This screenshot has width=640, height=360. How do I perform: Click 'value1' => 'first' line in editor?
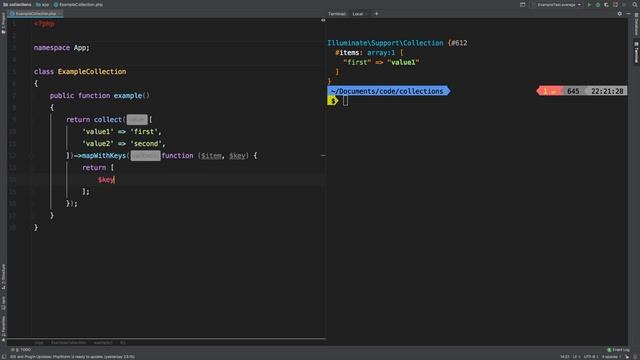[x=122, y=131]
